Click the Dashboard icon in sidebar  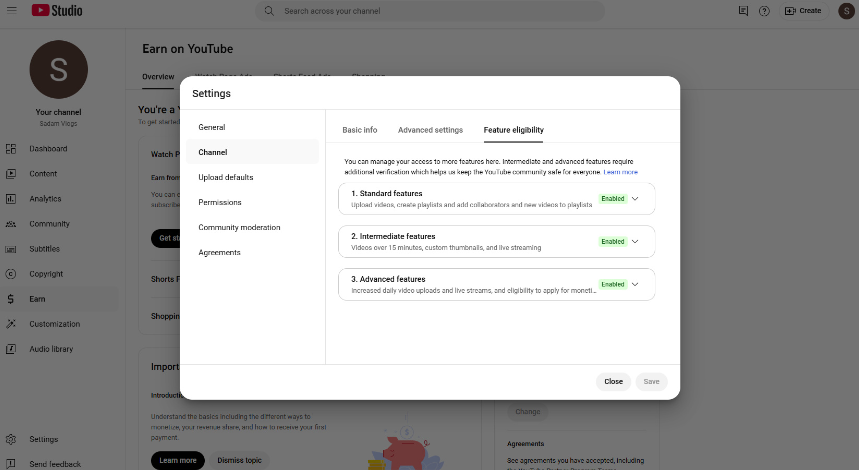(11, 149)
